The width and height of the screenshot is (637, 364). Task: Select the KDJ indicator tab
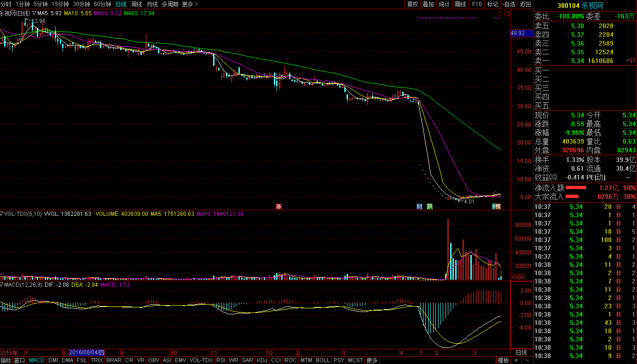coord(262,360)
